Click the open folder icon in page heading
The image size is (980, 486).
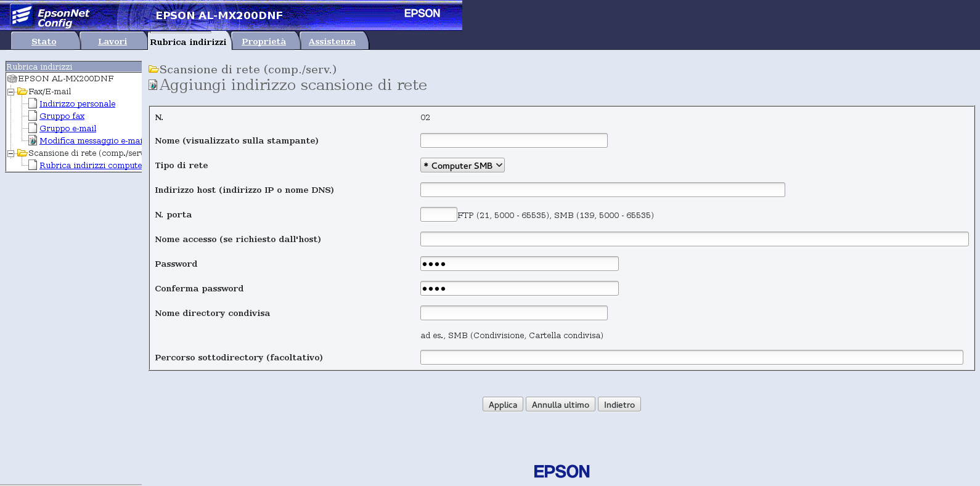[153, 69]
